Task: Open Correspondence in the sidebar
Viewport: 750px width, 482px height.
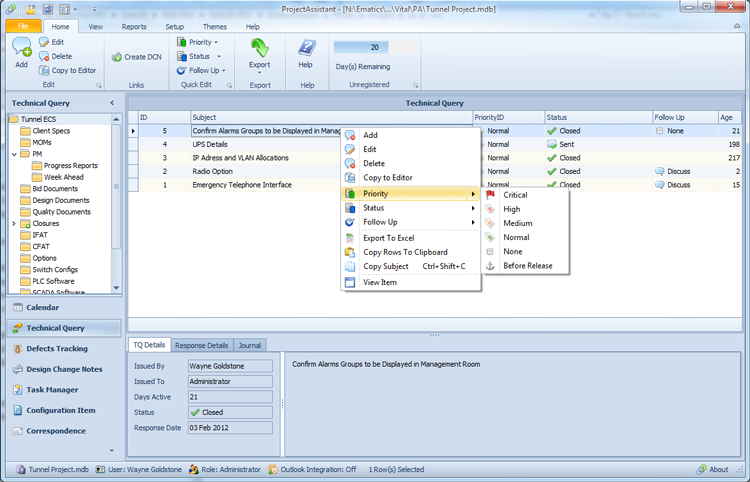Action: [64, 431]
